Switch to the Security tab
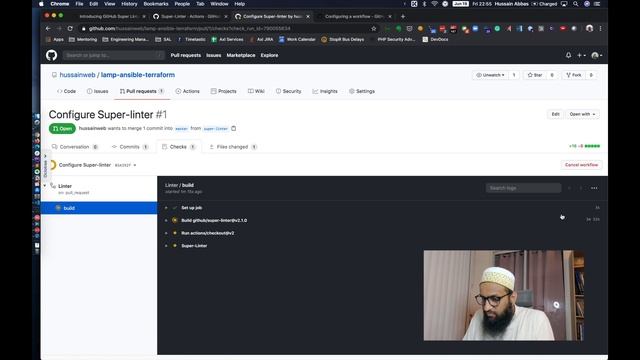The width and height of the screenshot is (640, 360). click(x=288, y=91)
